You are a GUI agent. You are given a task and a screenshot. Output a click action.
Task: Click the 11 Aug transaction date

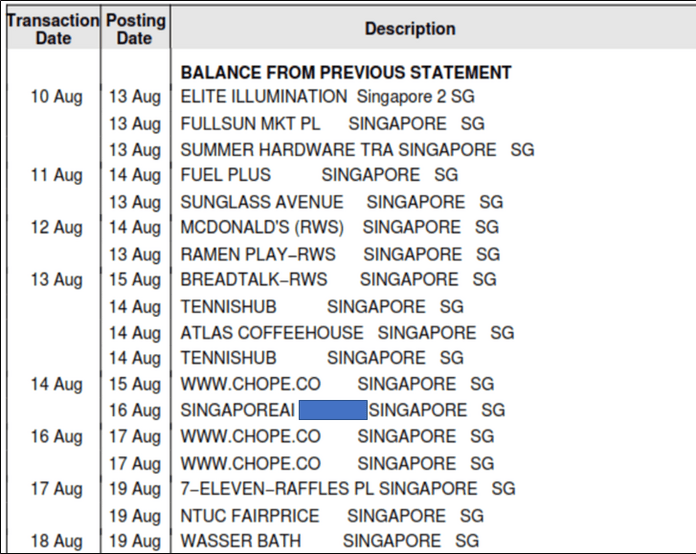(56, 175)
